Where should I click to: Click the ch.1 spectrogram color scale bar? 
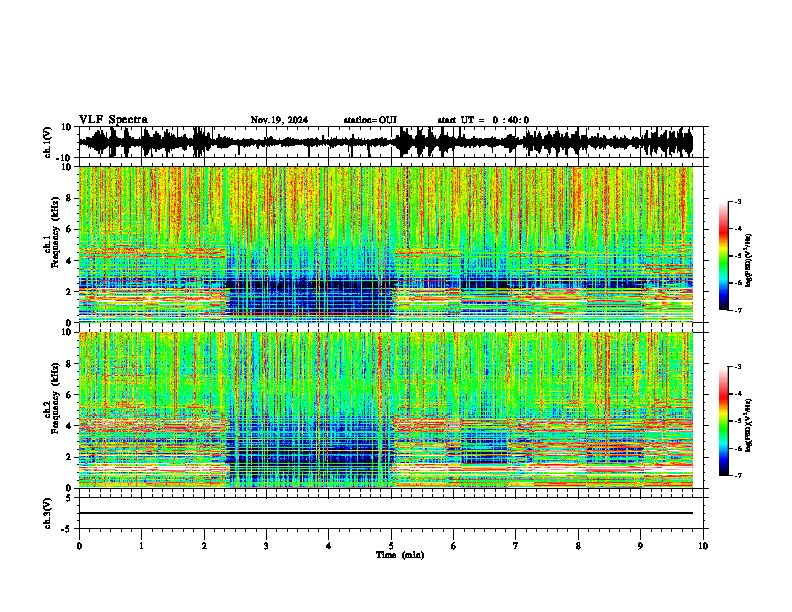724,256
